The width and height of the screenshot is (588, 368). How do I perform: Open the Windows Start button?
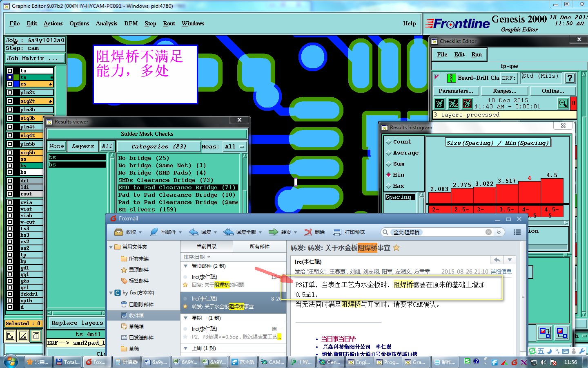(11, 361)
